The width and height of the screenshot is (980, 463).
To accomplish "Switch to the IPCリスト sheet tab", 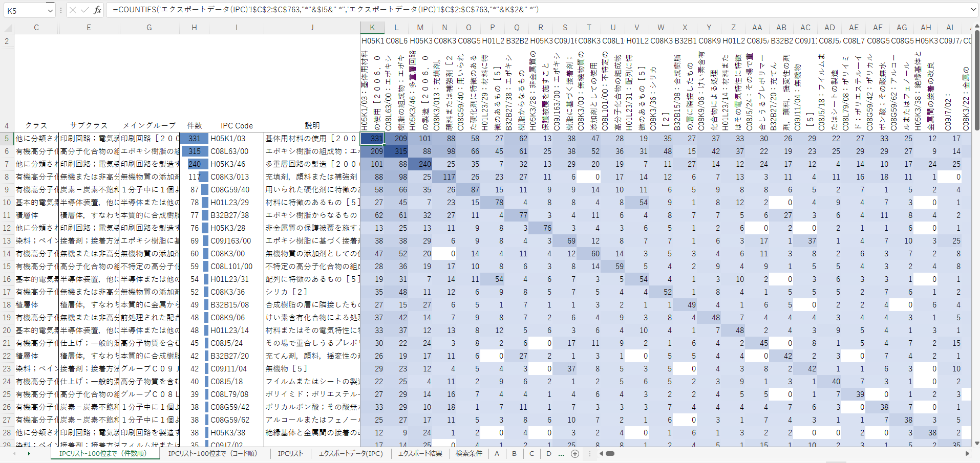I will pyautogui.click(x=290, y=454).
